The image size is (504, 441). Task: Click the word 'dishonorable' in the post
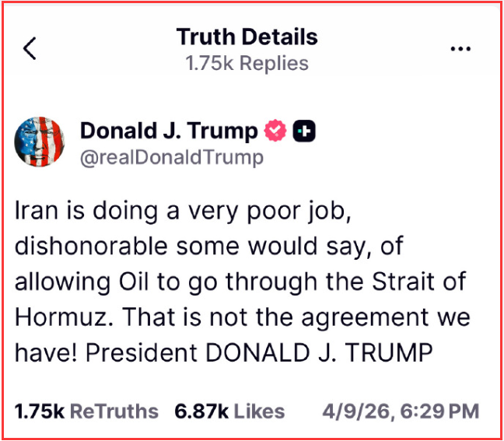pyautogui.click(x=91, y=246)
